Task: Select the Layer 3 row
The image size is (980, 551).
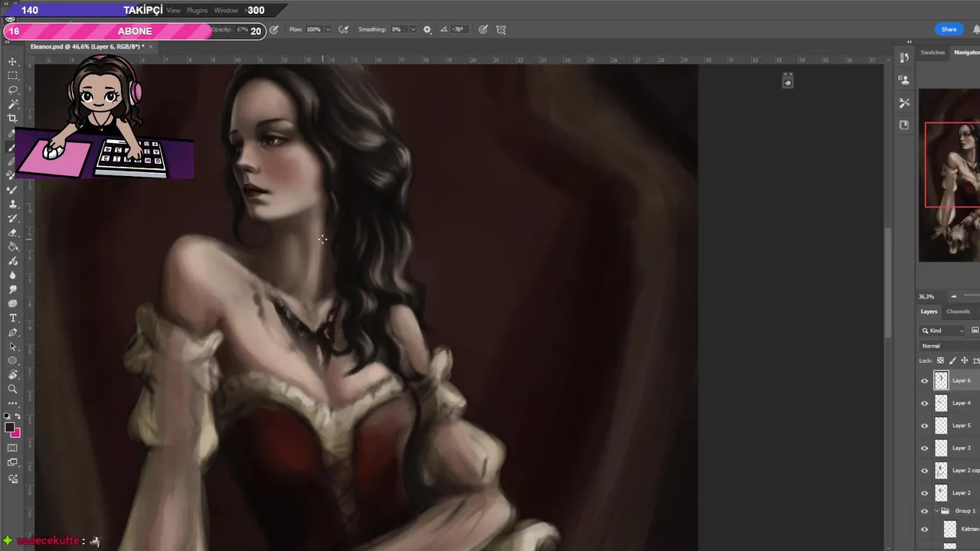Action: coord(949,448)
